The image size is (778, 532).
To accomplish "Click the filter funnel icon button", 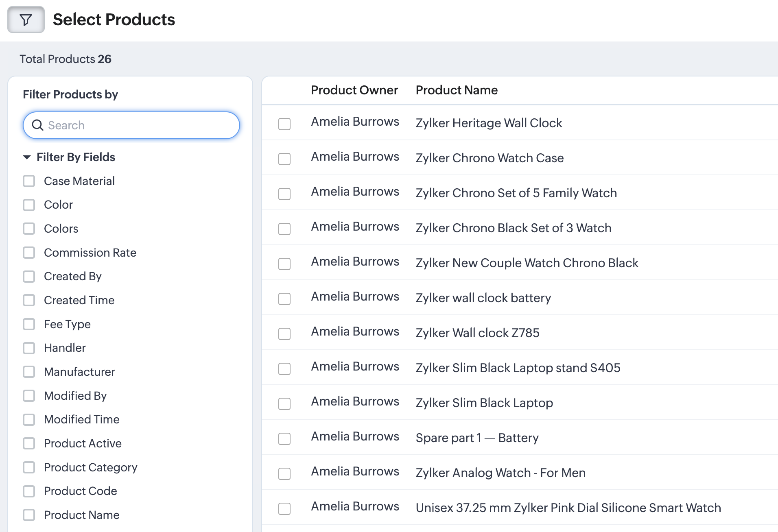I will tap(26, 20).
